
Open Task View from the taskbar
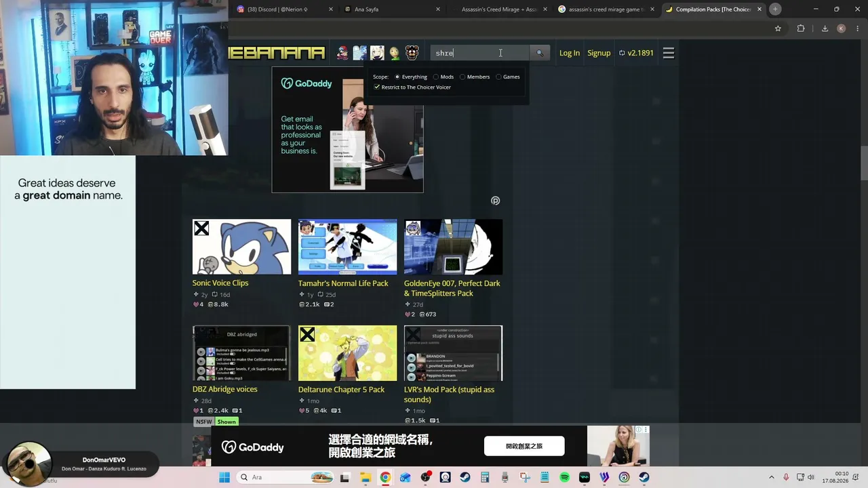[x=345, y=477]
